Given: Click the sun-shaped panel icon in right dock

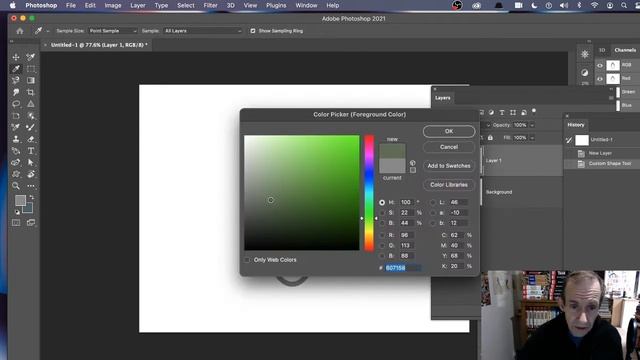Looking at the screenshot, I should (584, 54).
